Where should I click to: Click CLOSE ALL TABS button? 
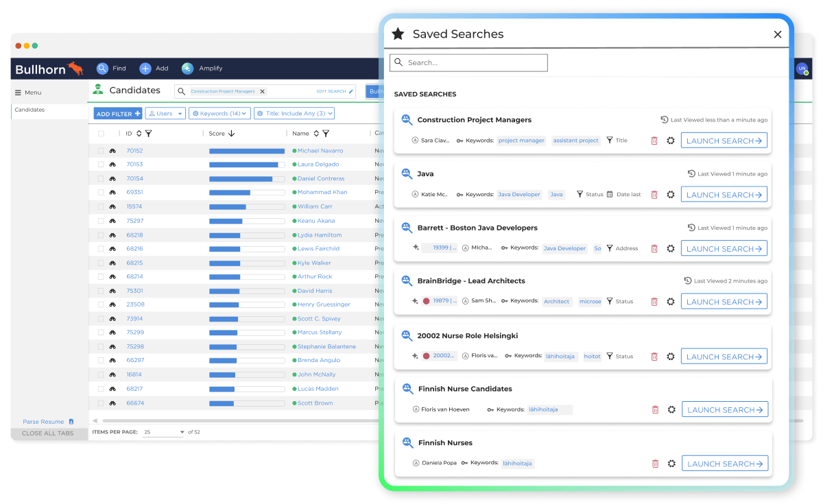coord(48,433)
